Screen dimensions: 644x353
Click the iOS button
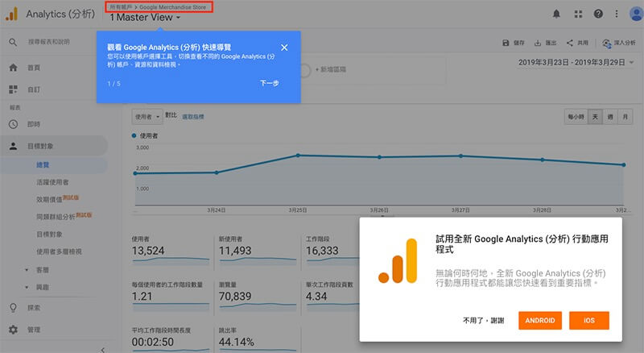(589, 321)
